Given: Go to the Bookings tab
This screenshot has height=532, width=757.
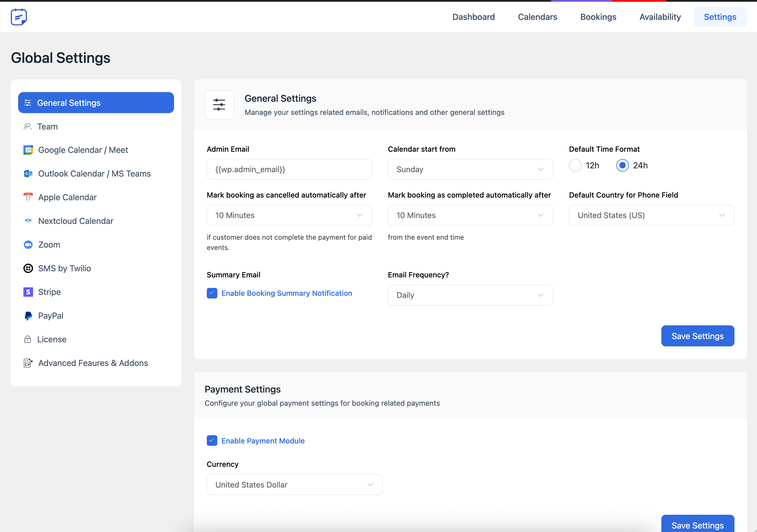Looking at the screenshot, I should (598, 17).
